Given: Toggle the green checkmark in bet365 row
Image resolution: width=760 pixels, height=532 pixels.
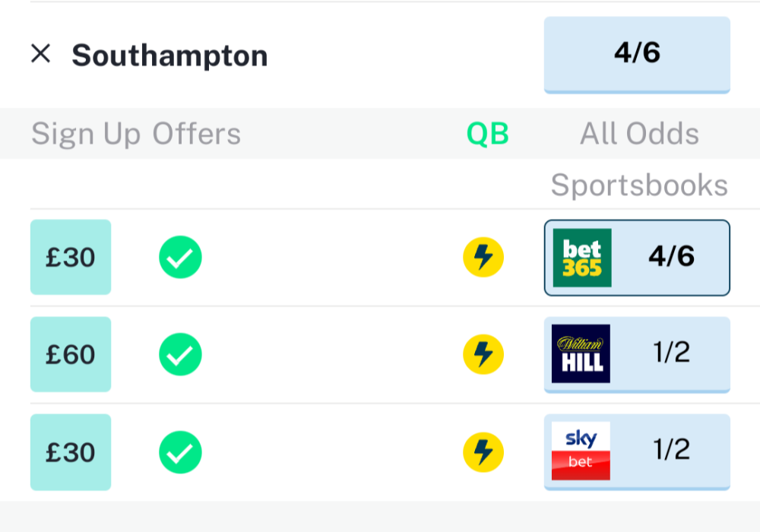Looking at the screenshot, I should tap(180, 257).
